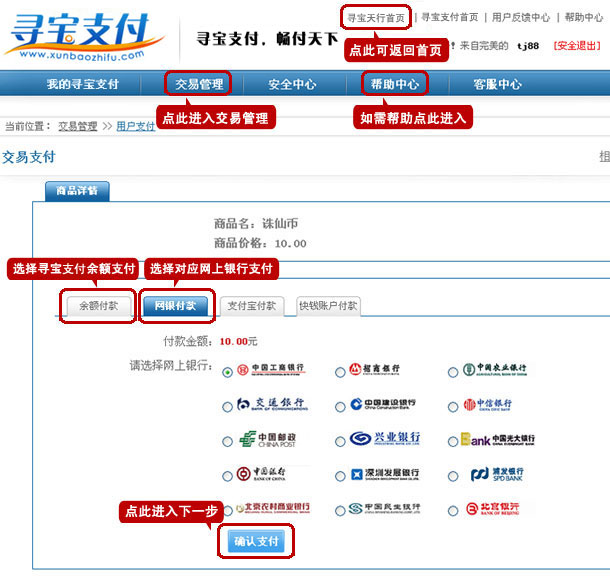Select the 中信银行 radio button

pyautogui.click(x=453, y=406)
